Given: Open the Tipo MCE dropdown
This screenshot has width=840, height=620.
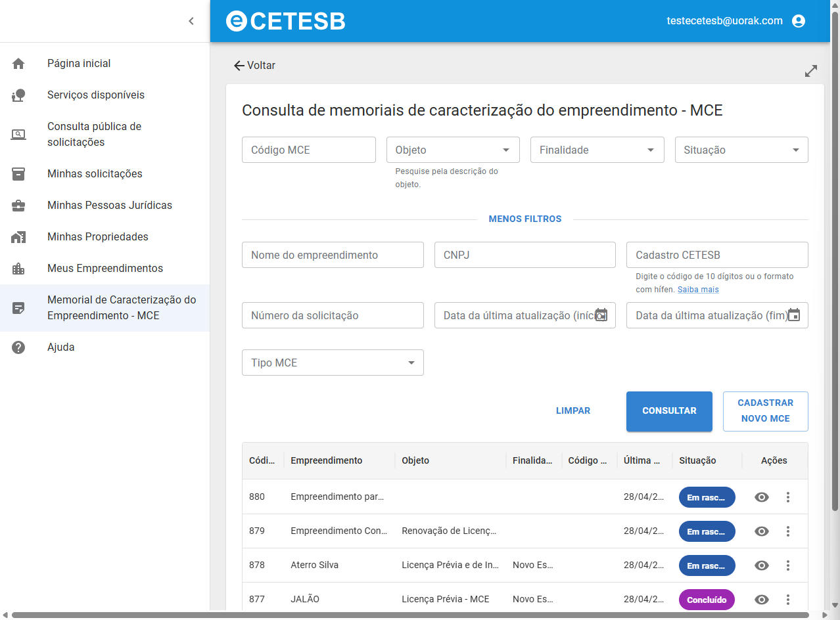Looking at the screenshot, I should tap(333, 363).
